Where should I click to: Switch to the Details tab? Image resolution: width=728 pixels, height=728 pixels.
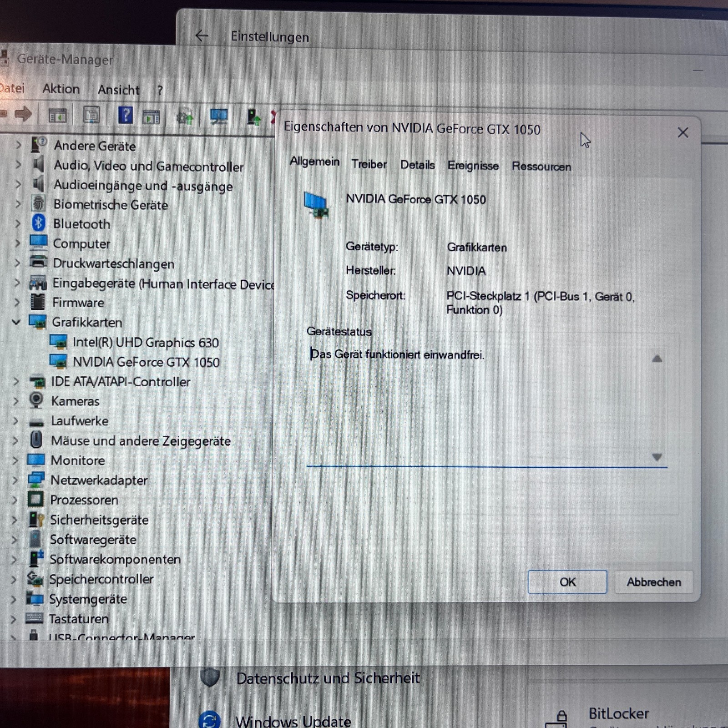point(417,165)
